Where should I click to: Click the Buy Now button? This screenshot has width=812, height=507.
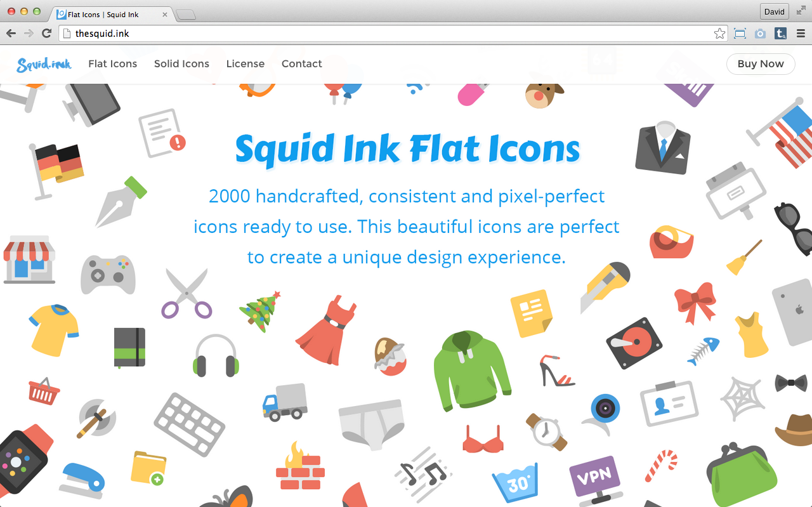[761, 63]
